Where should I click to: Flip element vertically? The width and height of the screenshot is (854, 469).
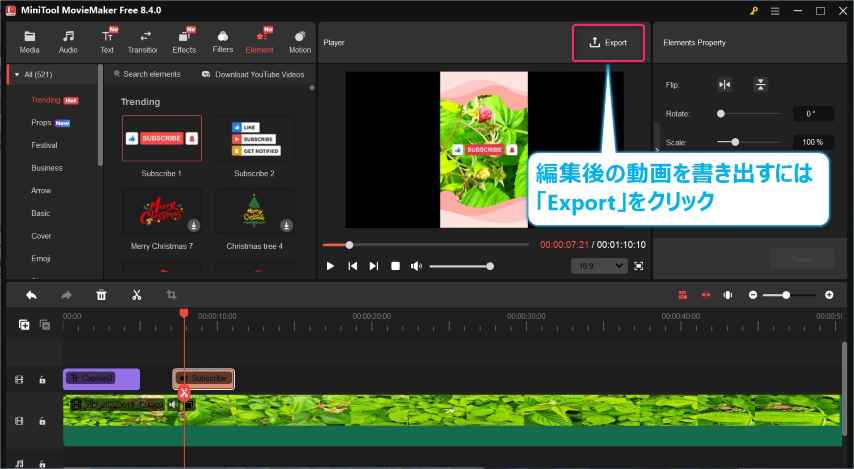[x=761, y=85]
